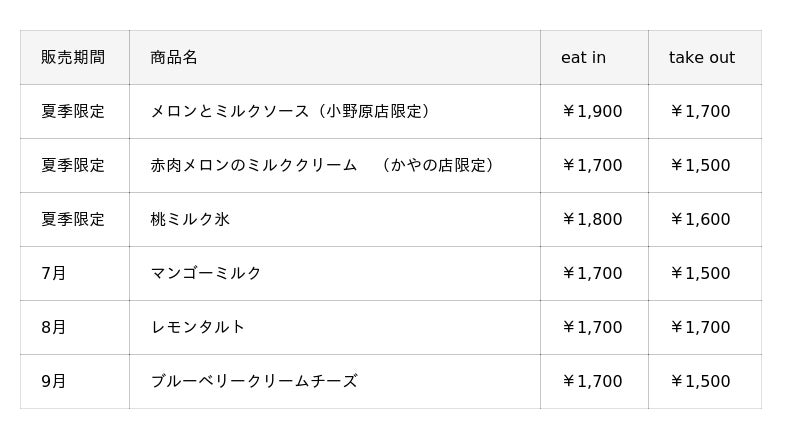
Task: Click ブルーベリークリームチーズ take out price
Action: point(700,382)
